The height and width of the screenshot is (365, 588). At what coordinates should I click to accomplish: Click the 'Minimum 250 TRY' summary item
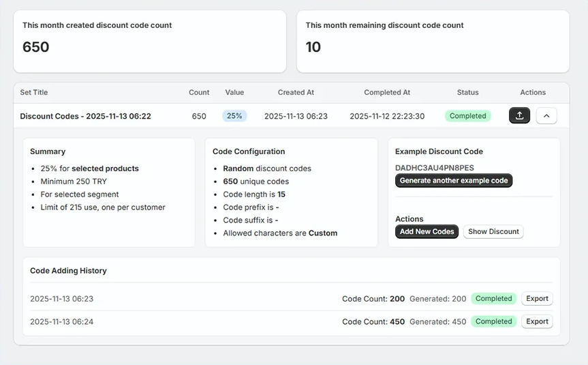(x=74, y=181)
